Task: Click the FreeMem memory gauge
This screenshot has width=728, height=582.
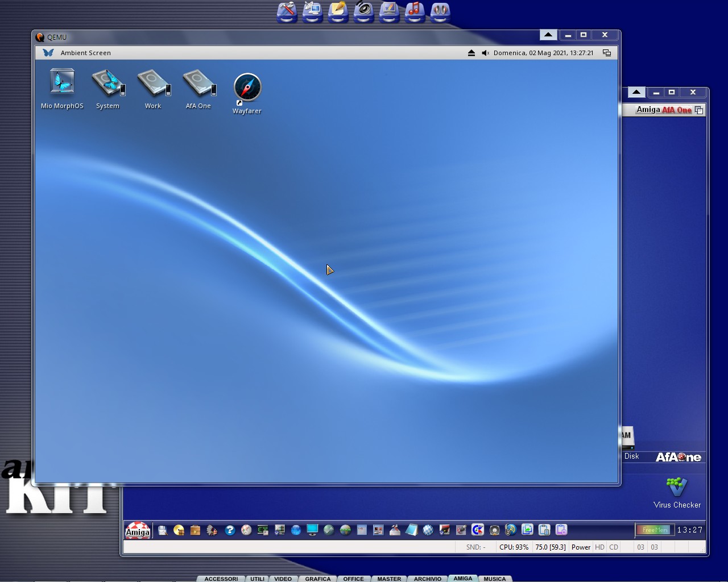Action: pyautogui.click(x=654, y=530)
